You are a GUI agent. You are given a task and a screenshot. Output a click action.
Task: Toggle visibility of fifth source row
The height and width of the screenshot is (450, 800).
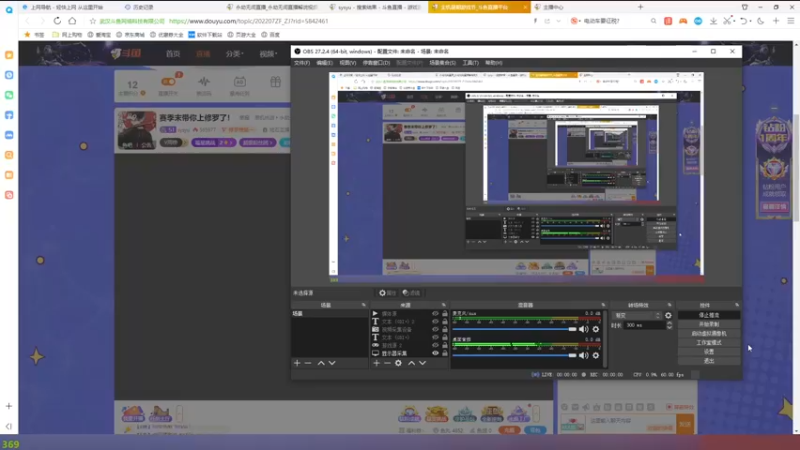pyautogui.click(x=435, y=345)
